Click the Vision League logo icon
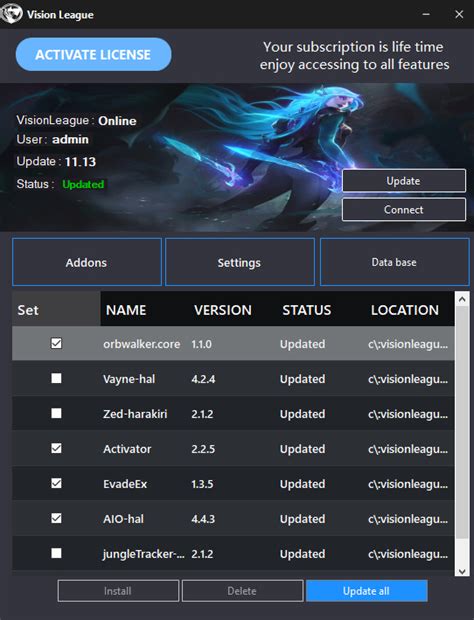The height and width of the screenshot is (620, 474). click(11, 13)
